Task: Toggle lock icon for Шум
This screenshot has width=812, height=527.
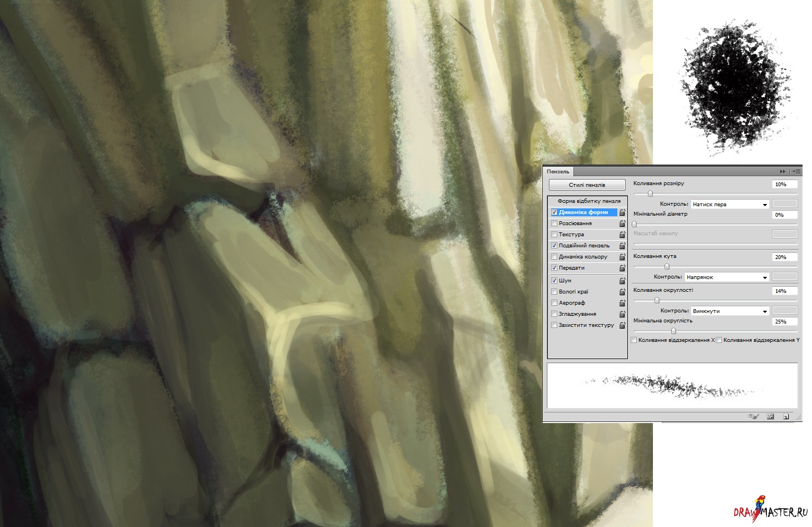Action: [x=622, y=281]
